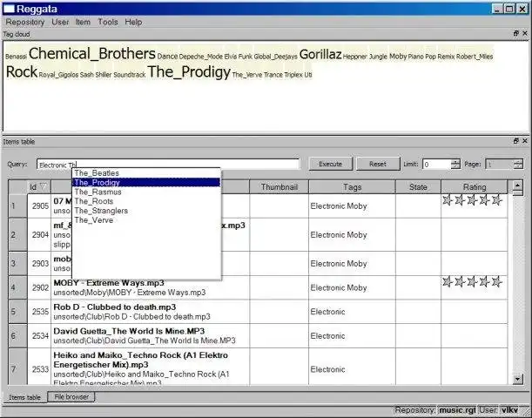
Task: Click Global_Deejays tag in tag cloud
Action: tap(275, 57)
